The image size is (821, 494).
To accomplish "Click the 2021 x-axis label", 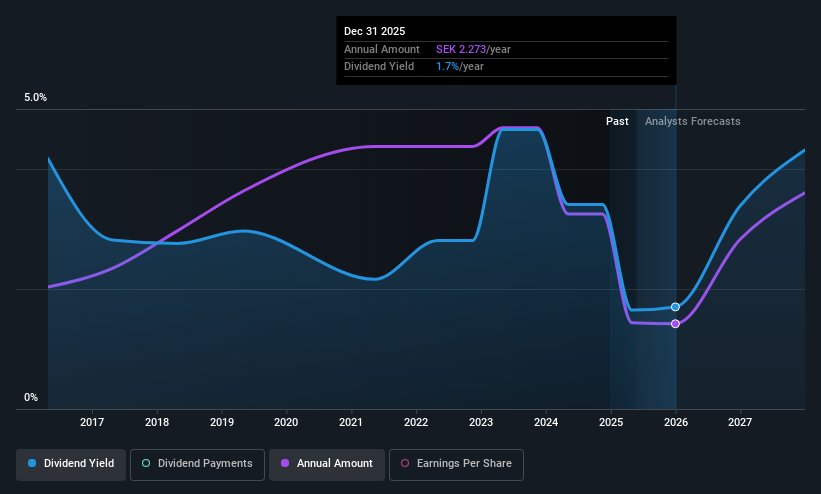I will (351, 422).
